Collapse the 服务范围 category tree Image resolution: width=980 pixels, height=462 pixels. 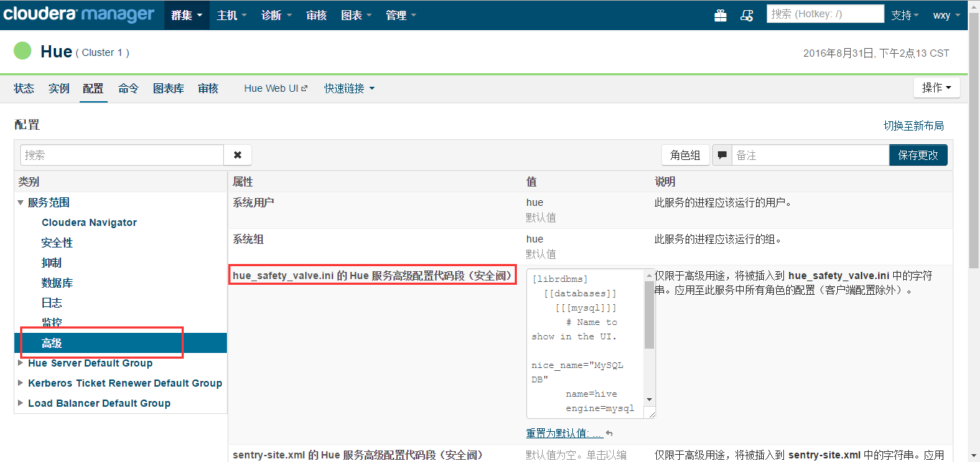[x=21, y=203]
